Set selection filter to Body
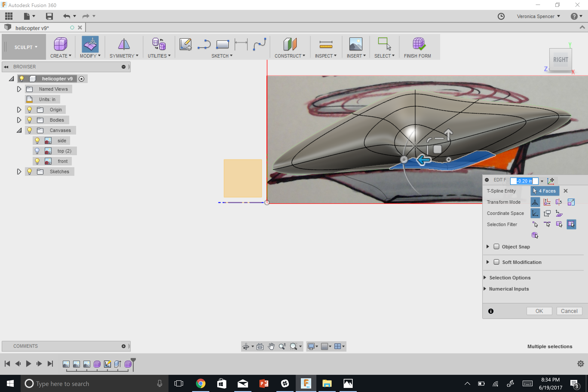The width and height of the screenshot is (588, 392). pos(535,235)
